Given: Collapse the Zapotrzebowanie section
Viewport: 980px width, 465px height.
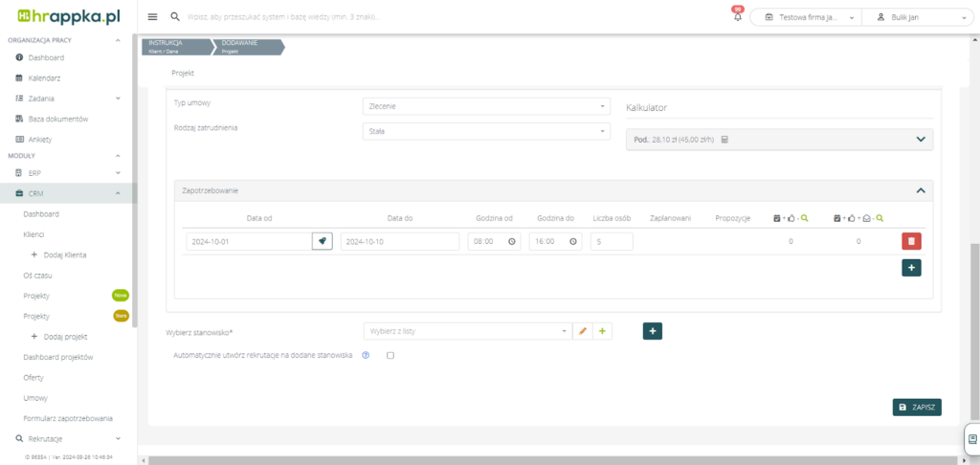Looking at the screenshot, I should point(921,190).
